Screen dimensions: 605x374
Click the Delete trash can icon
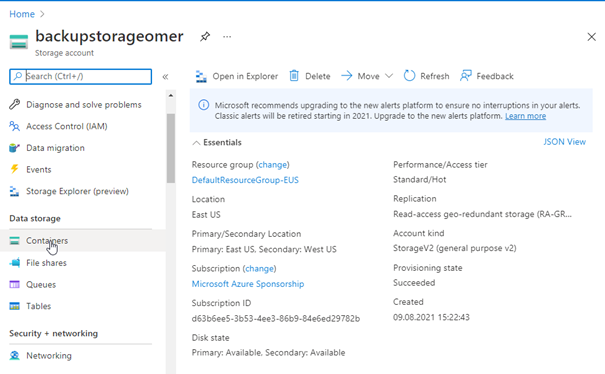(x=294, y=76)
